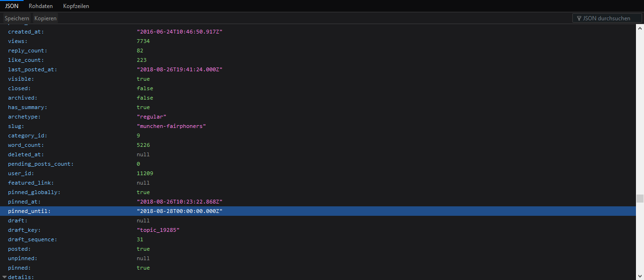Image resolution: width=644 pixels, height=280 pixels.
Task: Select the reply_count key
Action: [x=27, y=51]
